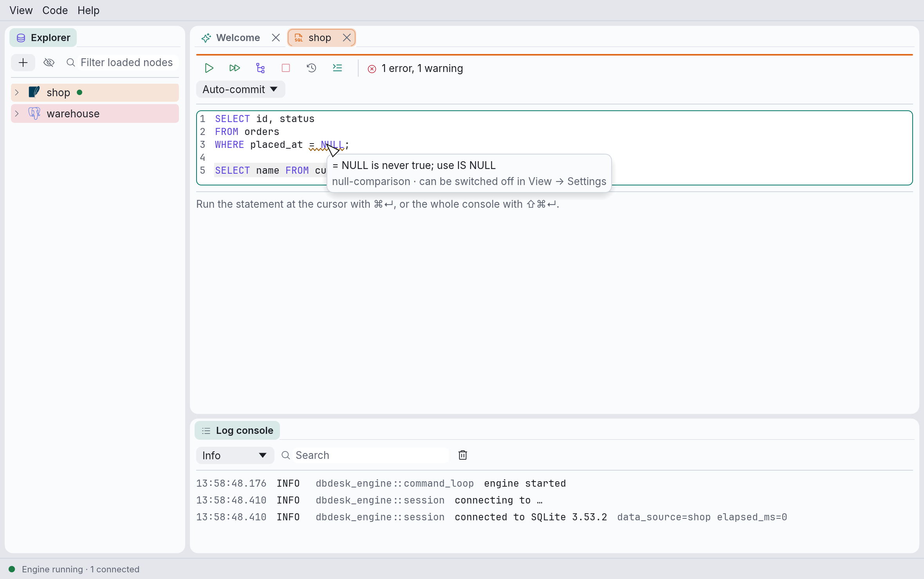Click the warehouse row in Explorer
Image resolution: width=924 pixels, height=579 pixels.
pyautogui.click(x=95, y=113)
